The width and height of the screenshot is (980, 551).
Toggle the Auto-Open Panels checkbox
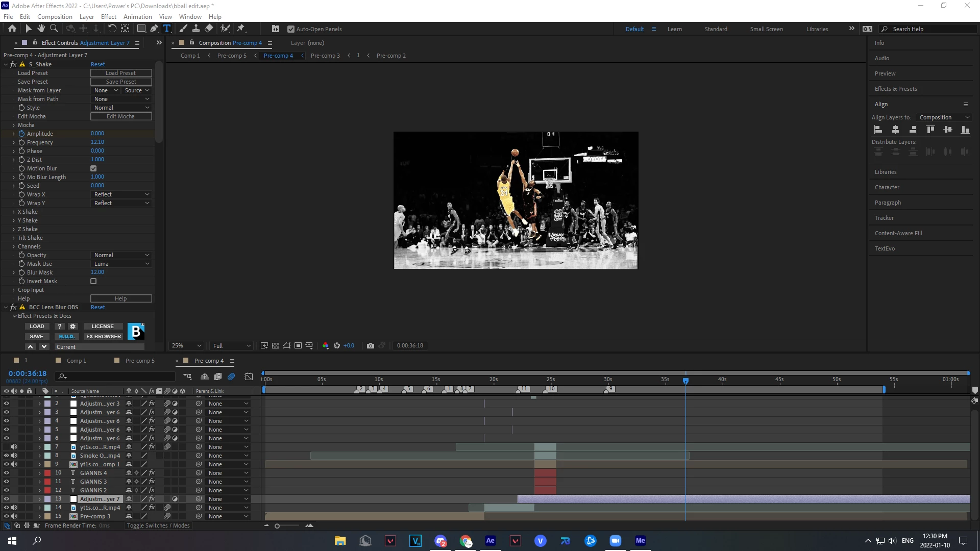(x=291, y=29)
